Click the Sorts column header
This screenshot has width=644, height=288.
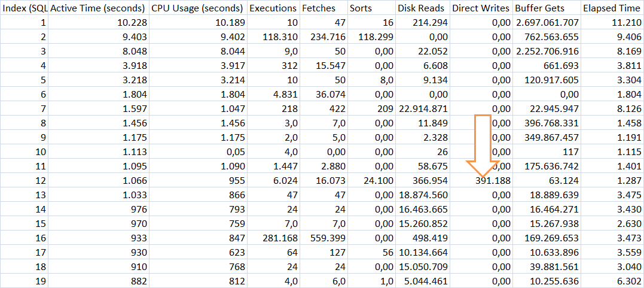click(371, 8)
